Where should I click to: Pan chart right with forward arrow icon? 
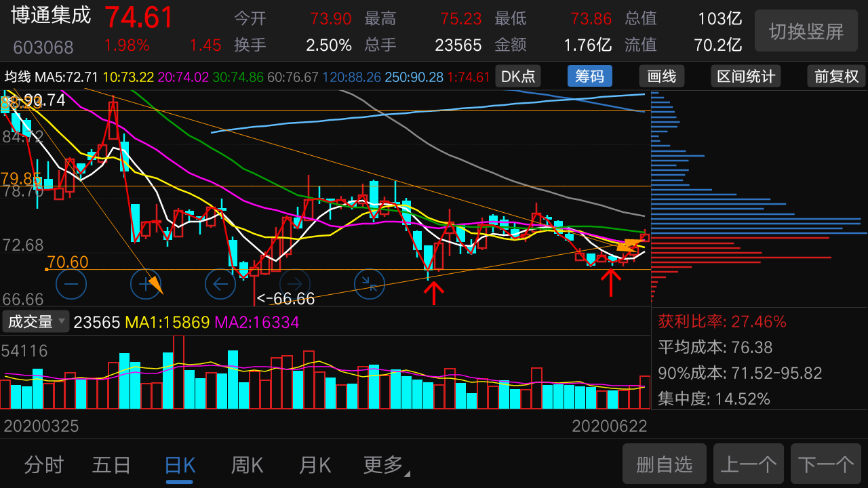[295, 284]
